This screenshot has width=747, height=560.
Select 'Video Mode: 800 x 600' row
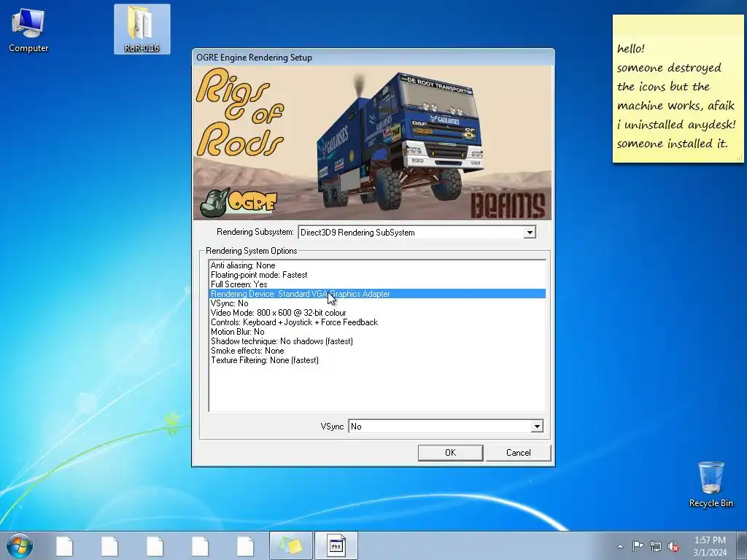pyautogui.click(x=377, y=313)
